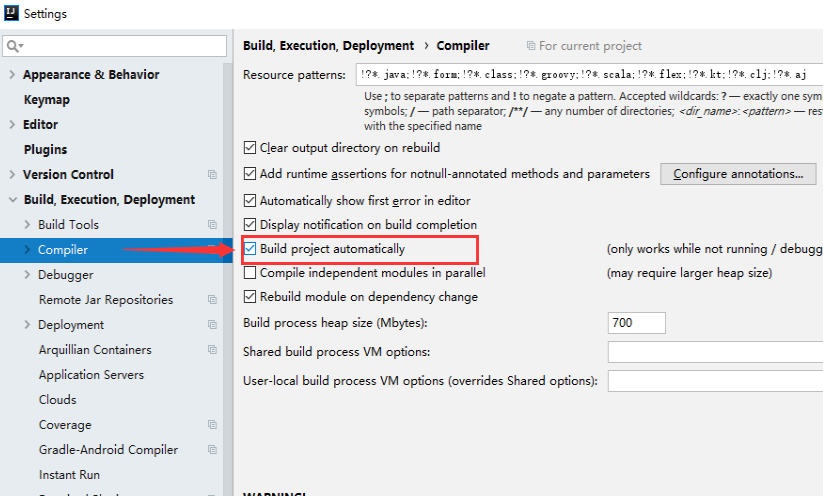The image size is (823, 496).
Task: Select Gradle-Android Compiler in the tree
Action: click(108, 450)
